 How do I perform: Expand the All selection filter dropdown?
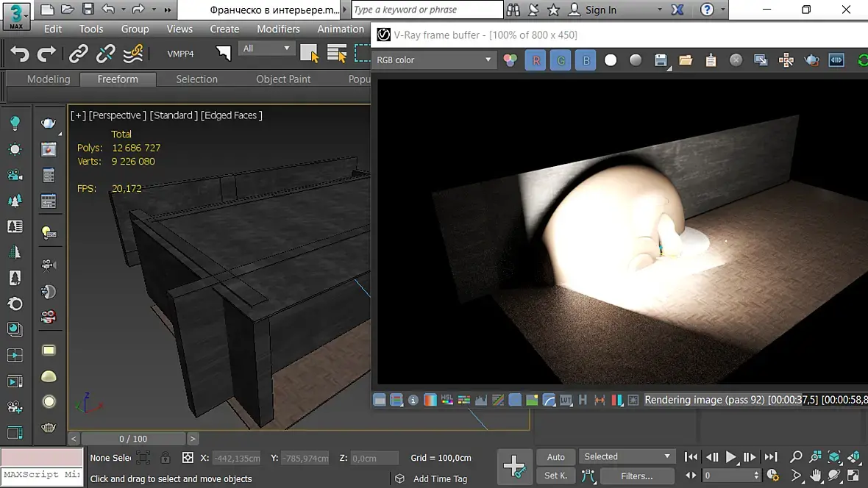[266, 49]
